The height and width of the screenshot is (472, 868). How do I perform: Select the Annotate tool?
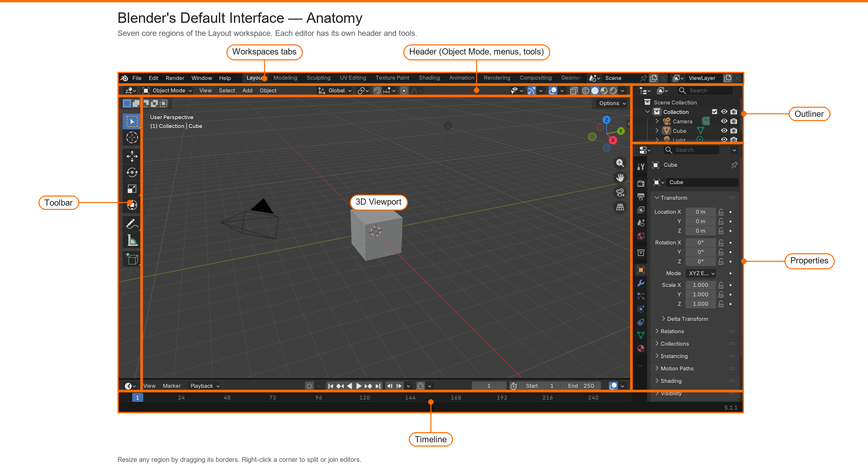[132, 224]
